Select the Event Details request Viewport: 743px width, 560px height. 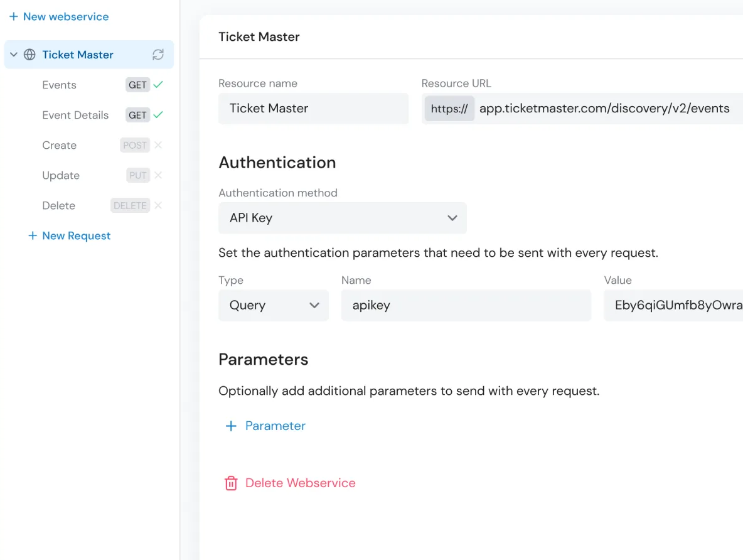click(x=75, y=115)
